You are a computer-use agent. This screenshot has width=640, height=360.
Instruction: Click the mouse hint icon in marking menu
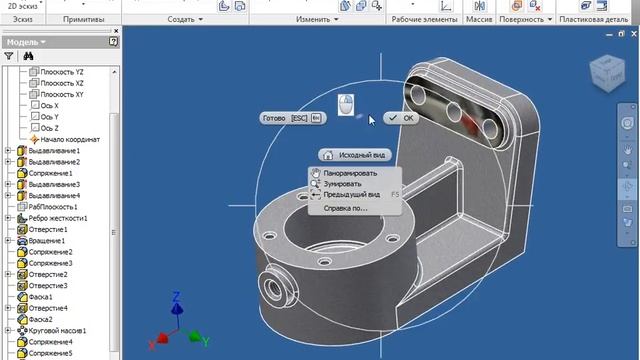pos(346,105)
